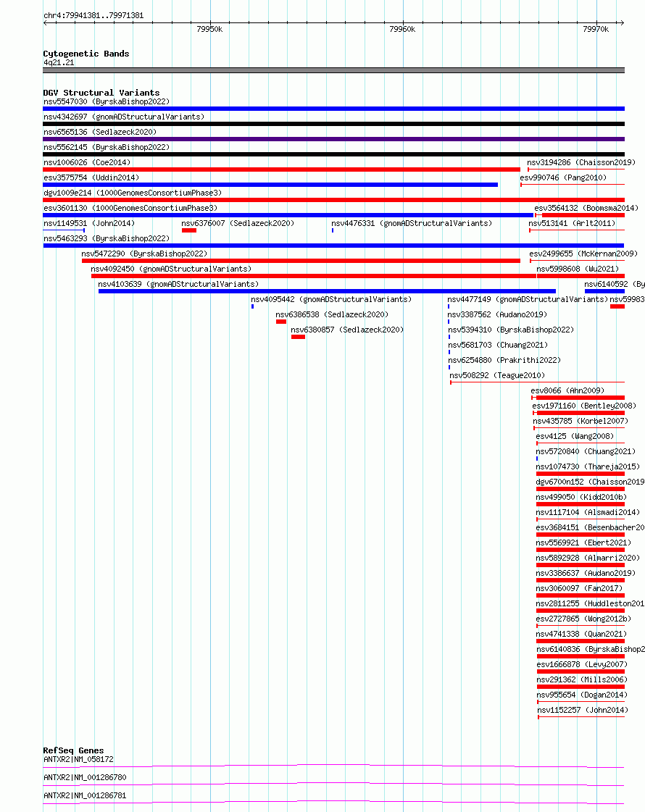Click nsv513141 (Arlt2011) label

(572, 223)
